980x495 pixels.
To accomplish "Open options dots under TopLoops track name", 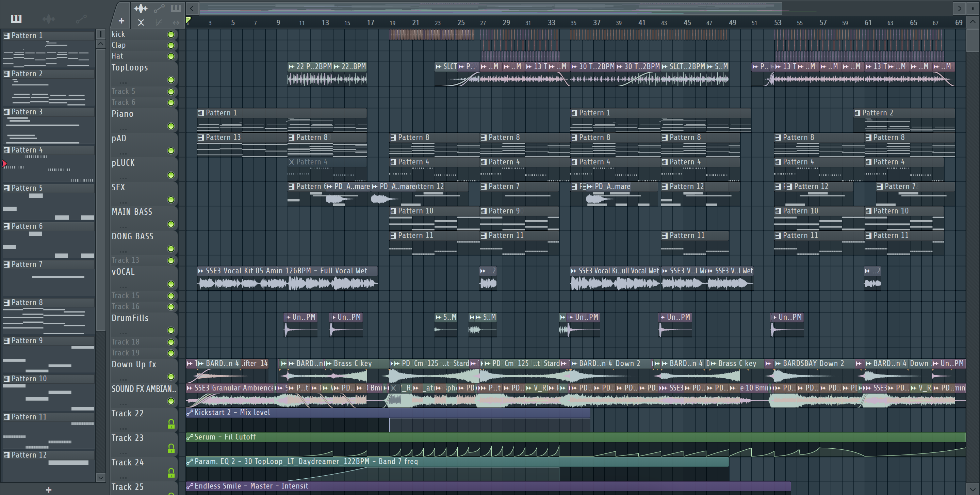I will 123,83.
